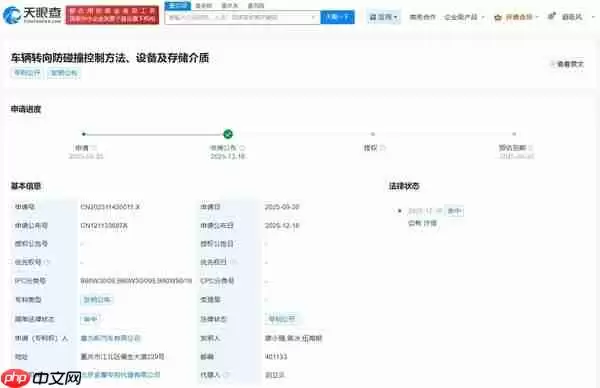The height and width of the screenshot is (388, 600).
Task: Select the highlighted first search tab
Action: (177, 5)
